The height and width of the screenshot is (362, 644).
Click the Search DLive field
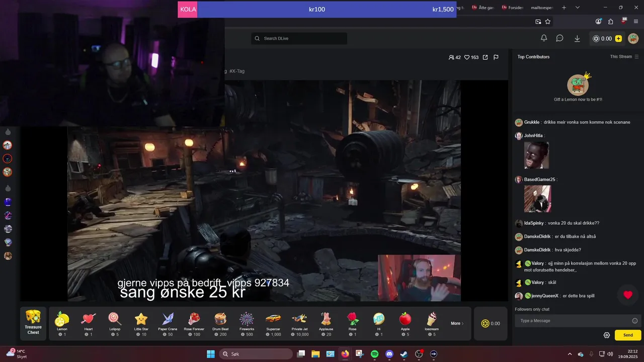coord(299,39)
